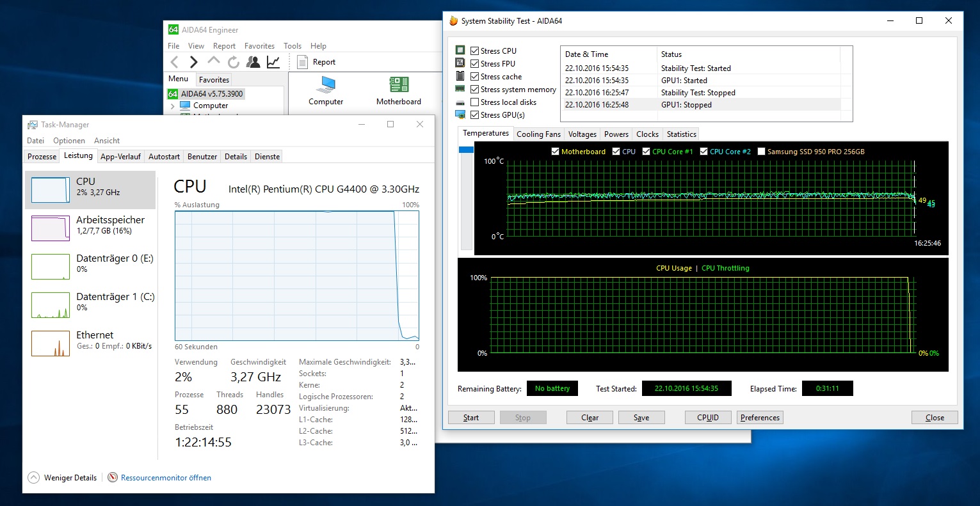Toggle Motherboard temperature graph checkbox

(x=555, y=152)
